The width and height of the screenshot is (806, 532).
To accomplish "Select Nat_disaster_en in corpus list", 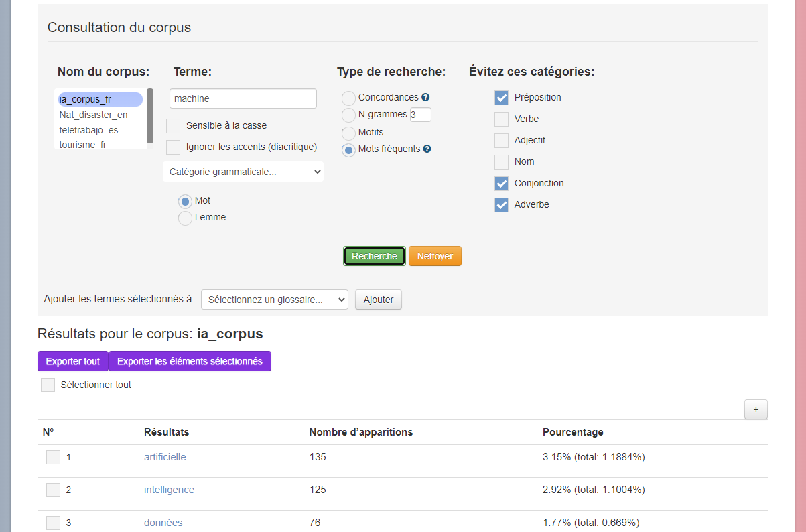I will point(93,115).
